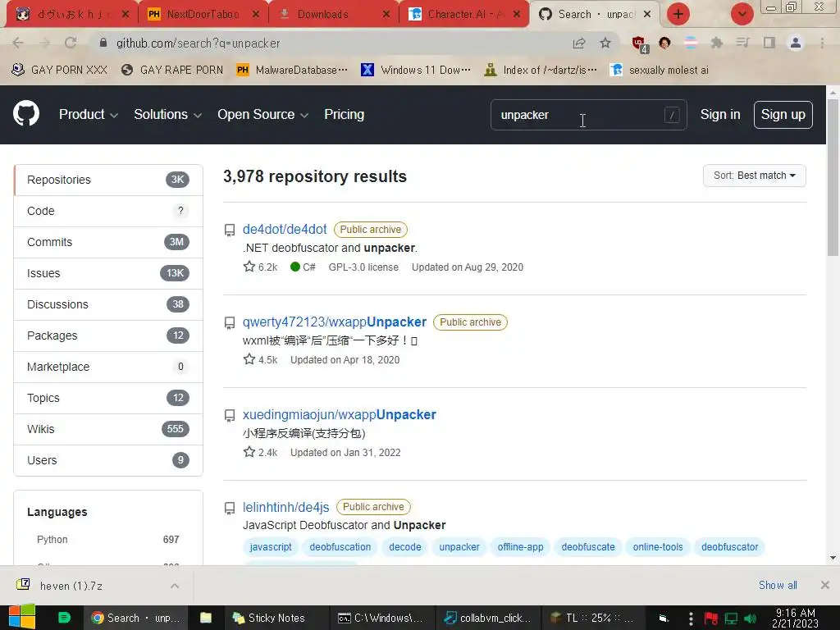Viewport: 840px width, 630px height.
Task: Expand the Solutions menu
Action: coord(167,114)
